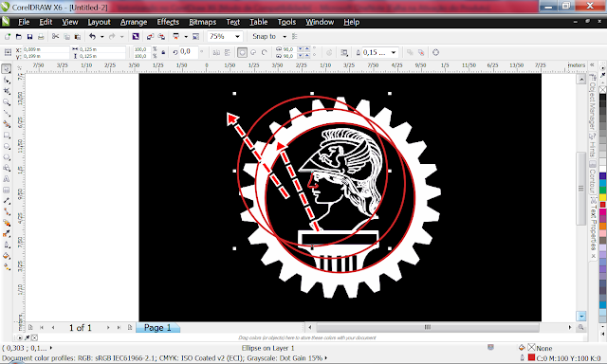Switch ellipse to Pie mode

pyautogui.click(x=253, y=52)
